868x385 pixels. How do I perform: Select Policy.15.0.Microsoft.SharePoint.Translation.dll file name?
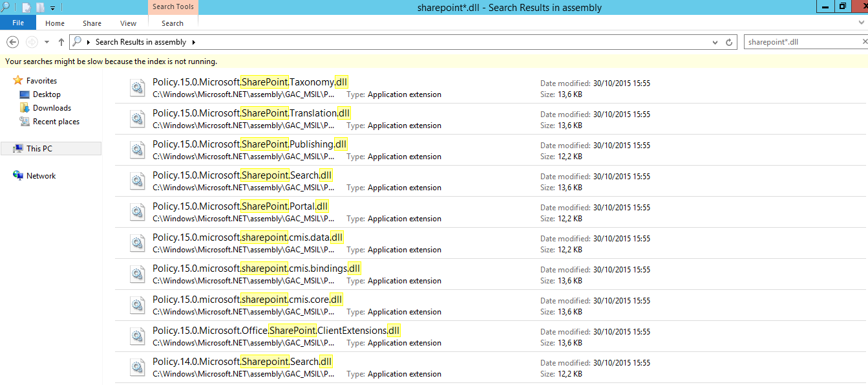click(252, 113)
